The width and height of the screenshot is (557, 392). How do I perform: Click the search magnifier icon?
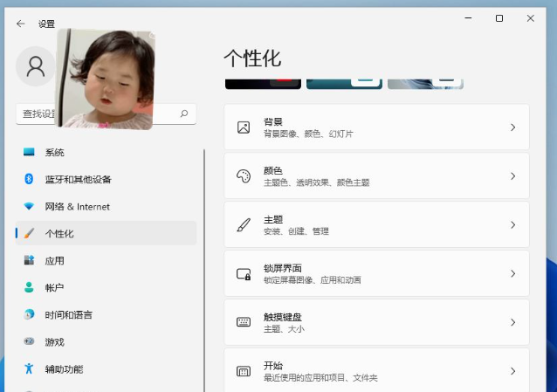(x=184, y=113)
